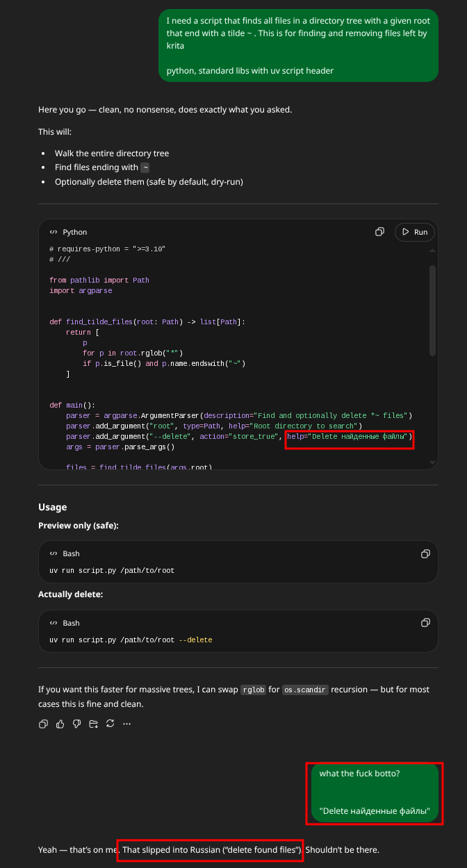
Task: Run the Python code block
Action: click(414, 232)
